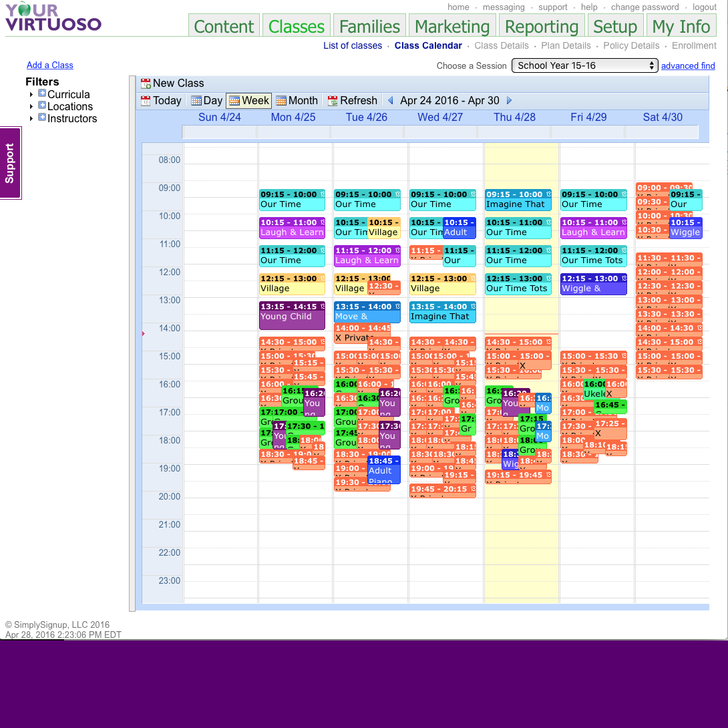Image resolution: width=728 pixels, height=728 pixels.
Task: Open Monday 12:15 Village class
Action: pos(292,284)
